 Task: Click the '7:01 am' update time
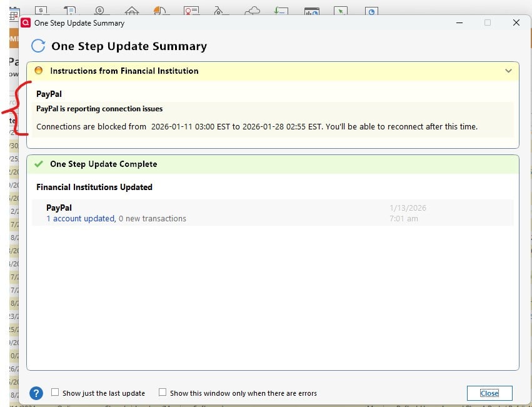[x=404, y=219]
